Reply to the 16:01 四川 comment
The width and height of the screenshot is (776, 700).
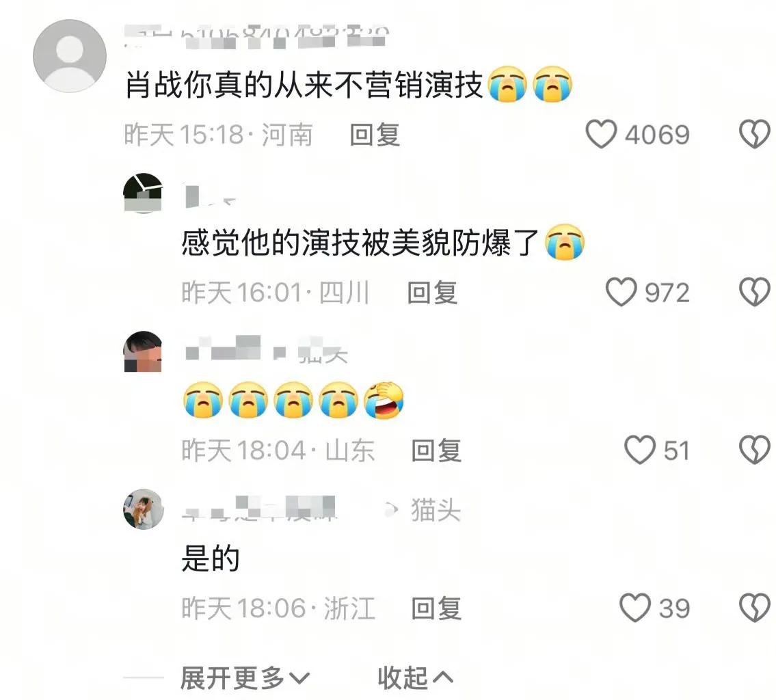pyautogui.click(x=432, y=293)
